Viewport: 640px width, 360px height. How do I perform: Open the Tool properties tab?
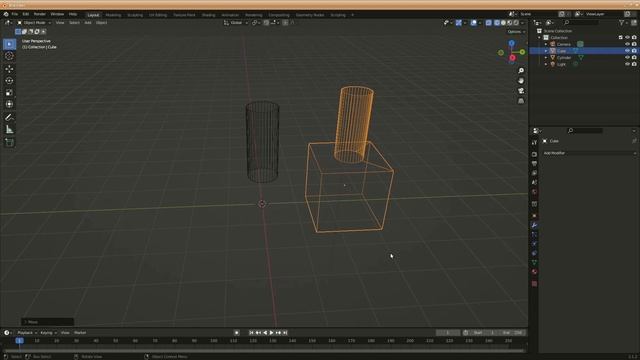[x=534, y=142]
